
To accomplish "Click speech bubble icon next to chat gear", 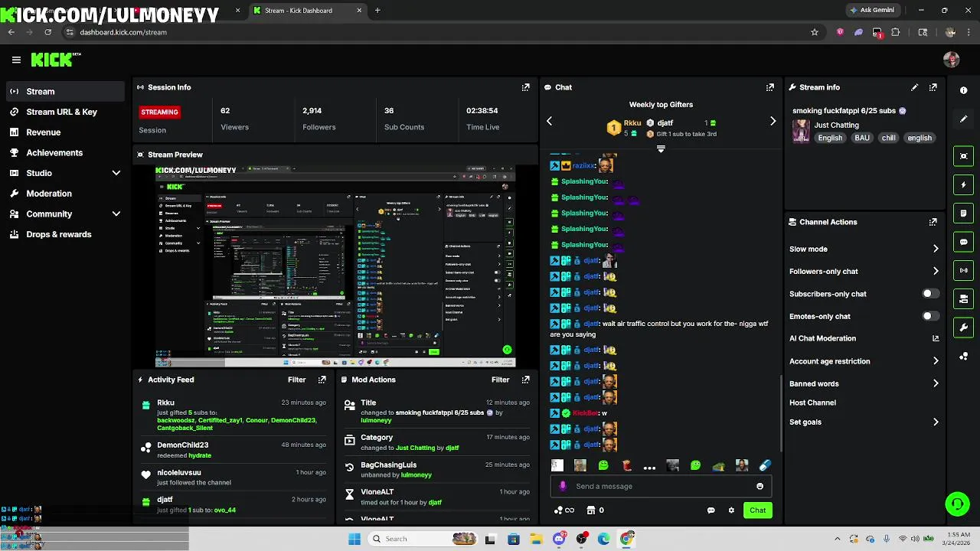I will (x=710, y=510).
